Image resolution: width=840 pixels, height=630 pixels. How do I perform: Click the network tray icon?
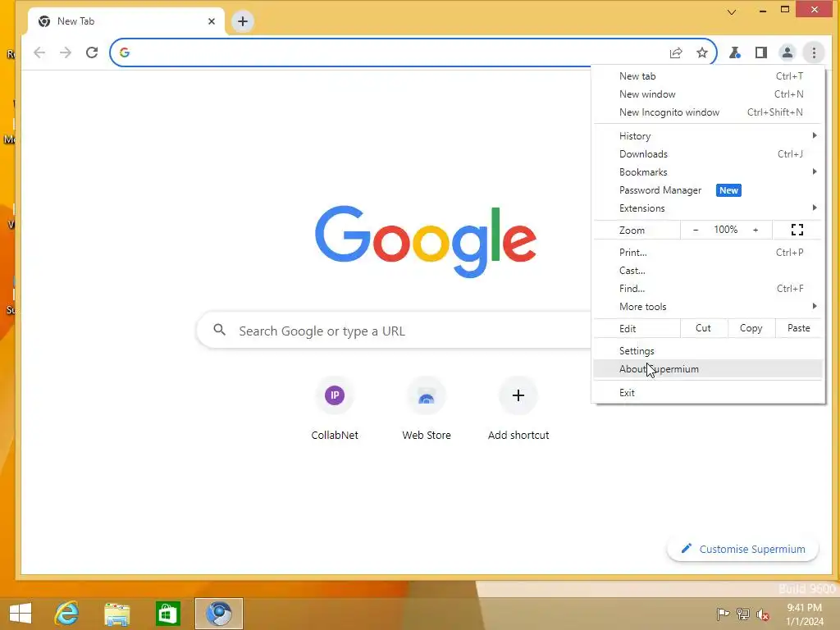click(x=743, y=614)
